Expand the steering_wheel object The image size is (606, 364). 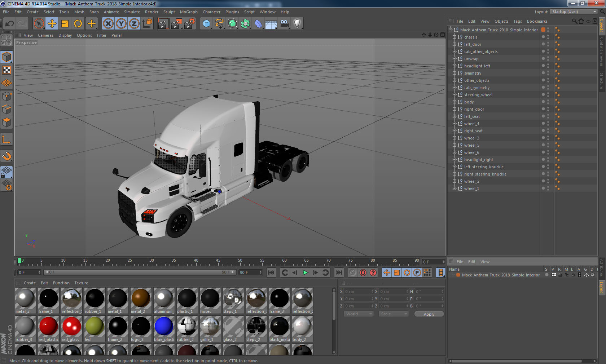click(454, 95)
